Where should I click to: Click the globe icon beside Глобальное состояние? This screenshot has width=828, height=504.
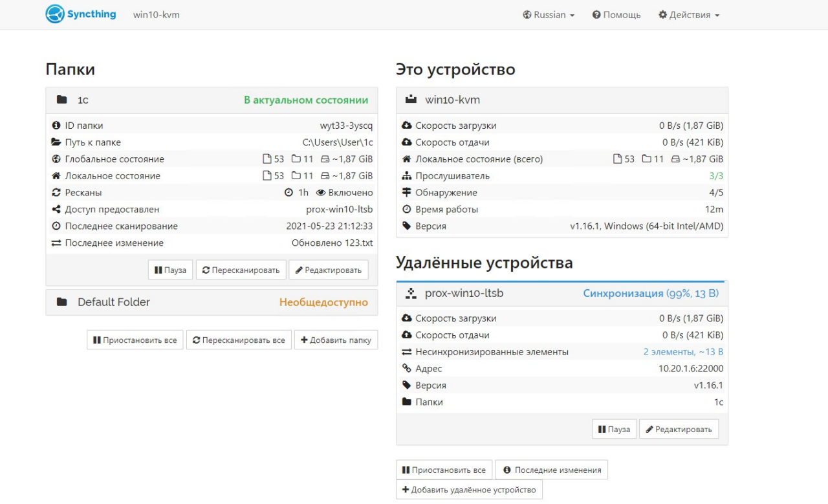(56, 159)
